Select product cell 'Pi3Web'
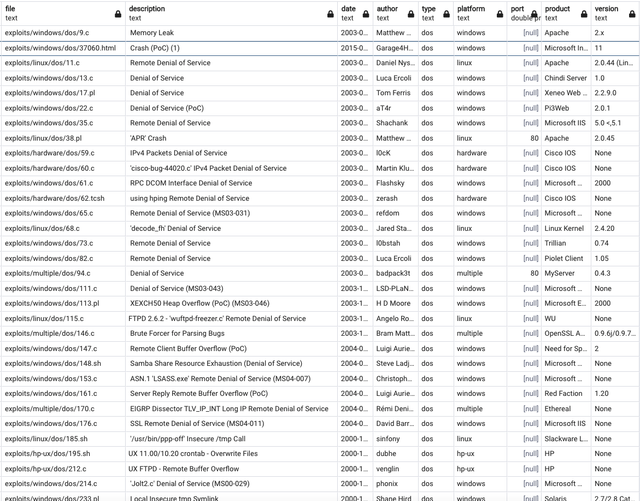The width and height of the screenshot is (640, 501). click(x=566, y=108)
